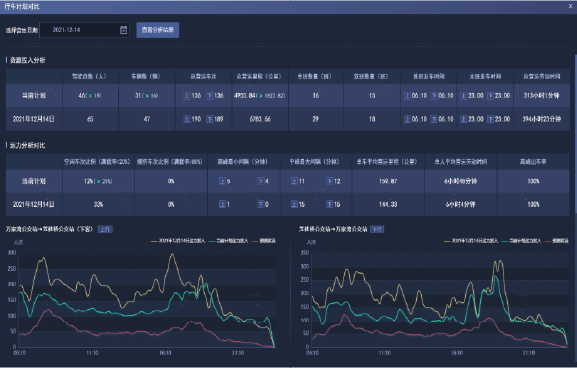Toggle green current-plan legend in left chart
Screen dimensions: 577x368
[228, 241]
